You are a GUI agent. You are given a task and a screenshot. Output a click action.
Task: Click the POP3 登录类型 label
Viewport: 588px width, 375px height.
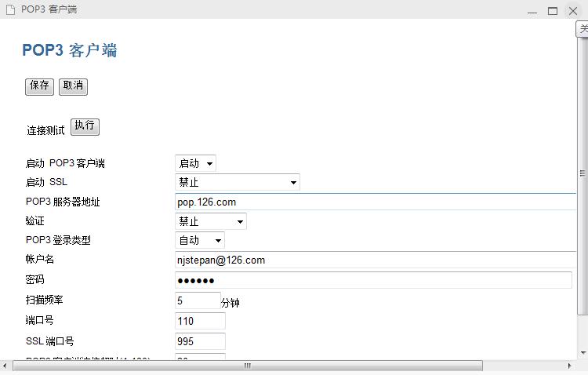point(58,240)
